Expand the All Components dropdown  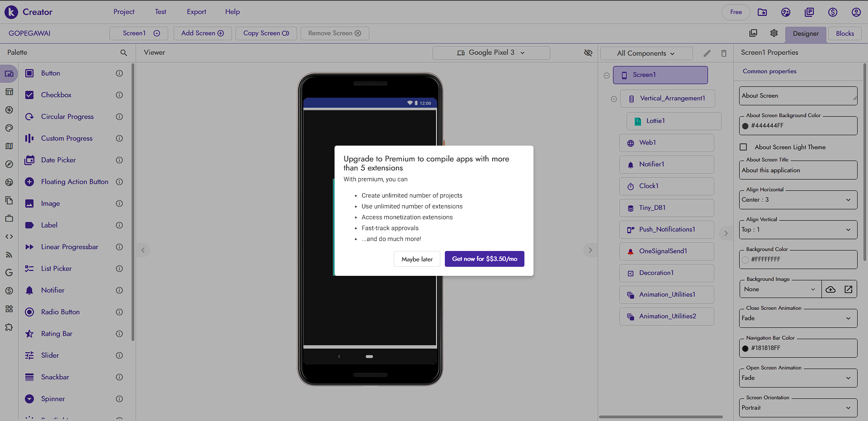646,53
